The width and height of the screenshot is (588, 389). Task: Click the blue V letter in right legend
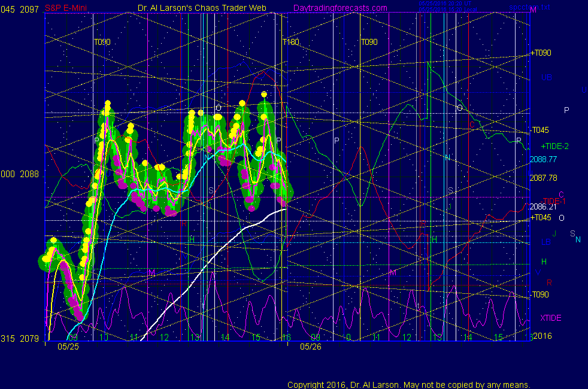[538, 272]
